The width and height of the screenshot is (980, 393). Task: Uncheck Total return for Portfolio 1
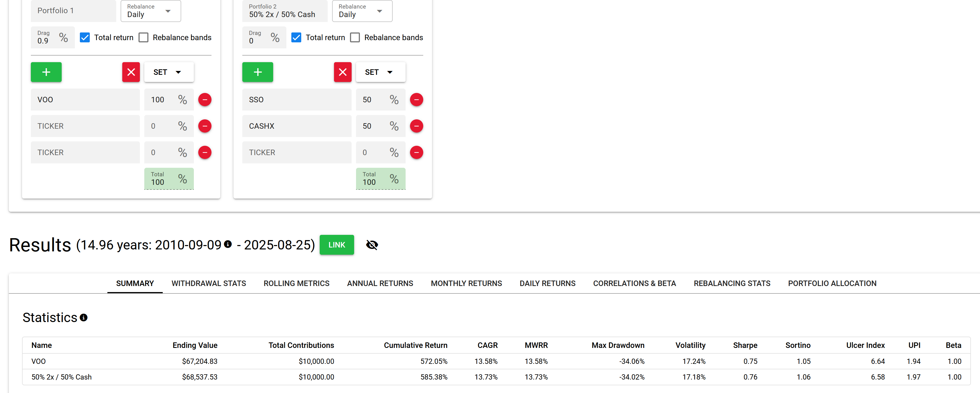pos(85,37)
